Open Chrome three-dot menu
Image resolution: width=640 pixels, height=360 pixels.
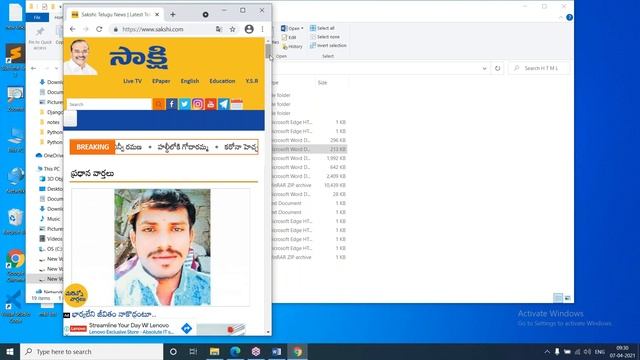point(262,29)
